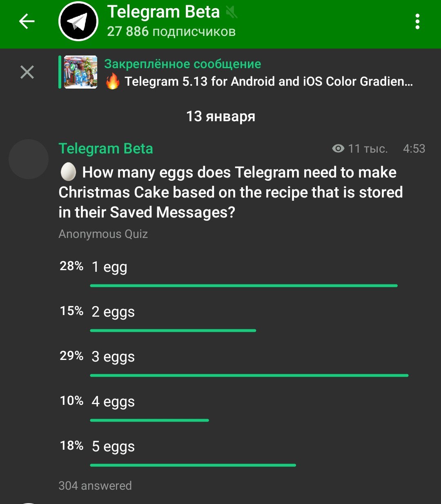441x504 pixels.
Task: Tap the fire emoji in pinned message
Action: click(113, 82)
